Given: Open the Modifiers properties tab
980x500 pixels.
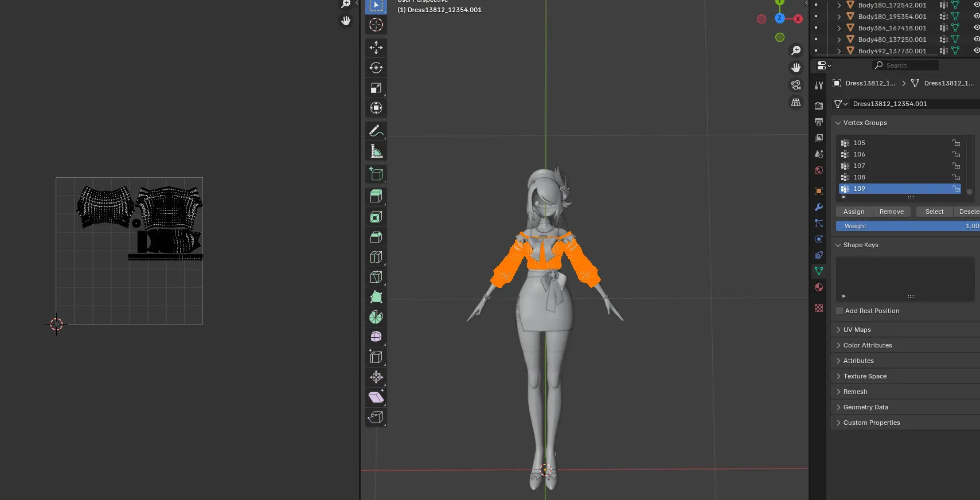Looking at the screenshot, I should [819, 207].
